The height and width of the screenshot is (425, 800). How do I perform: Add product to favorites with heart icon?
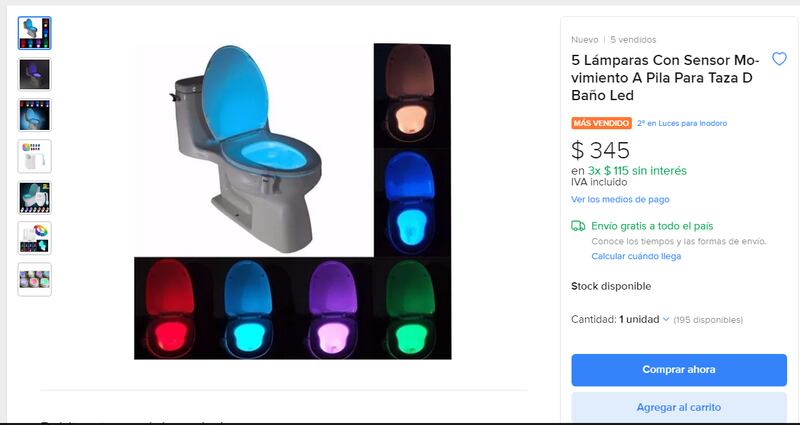(x=779, y=59)
